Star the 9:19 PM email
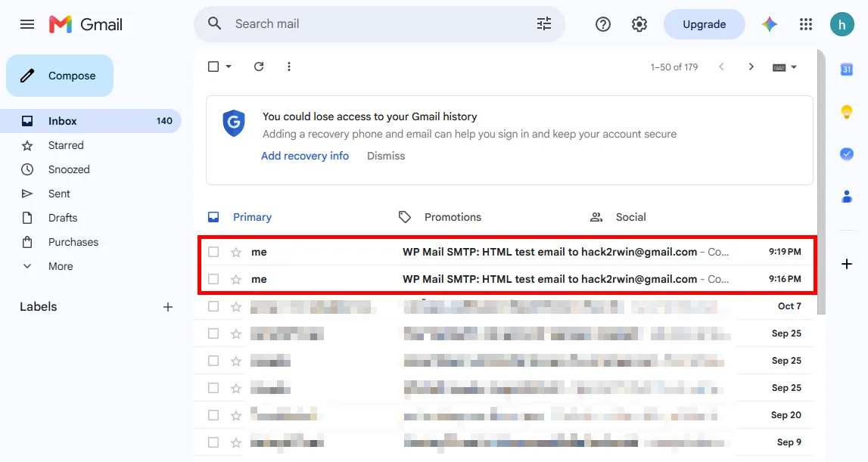Screen dimensions: 868x462 (x=236, y=253)
